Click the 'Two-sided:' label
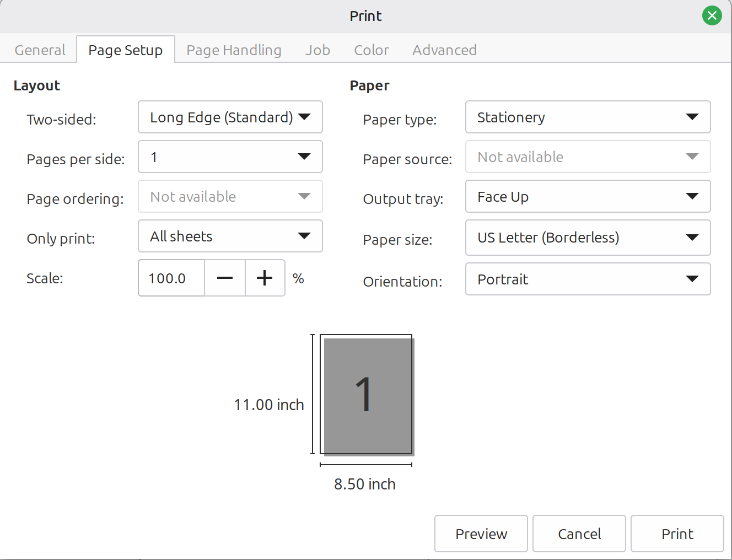Screen dimensions: 732x560 click(61, 120)
